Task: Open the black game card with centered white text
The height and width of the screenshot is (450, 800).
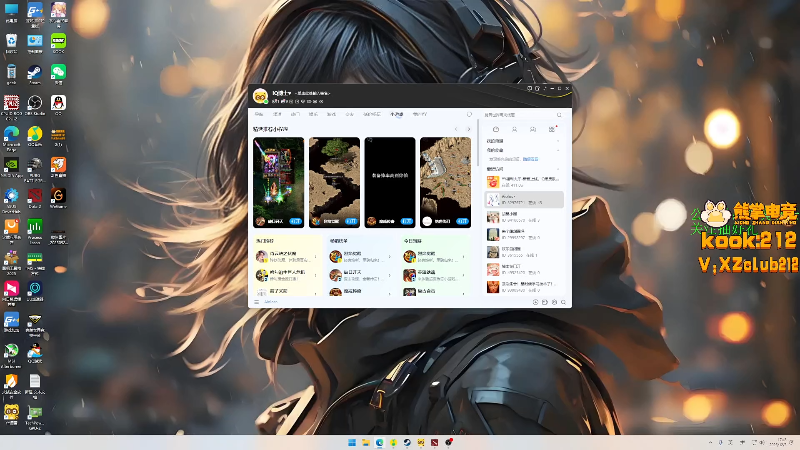Action: pyautogui.click(x=390, y=182)
